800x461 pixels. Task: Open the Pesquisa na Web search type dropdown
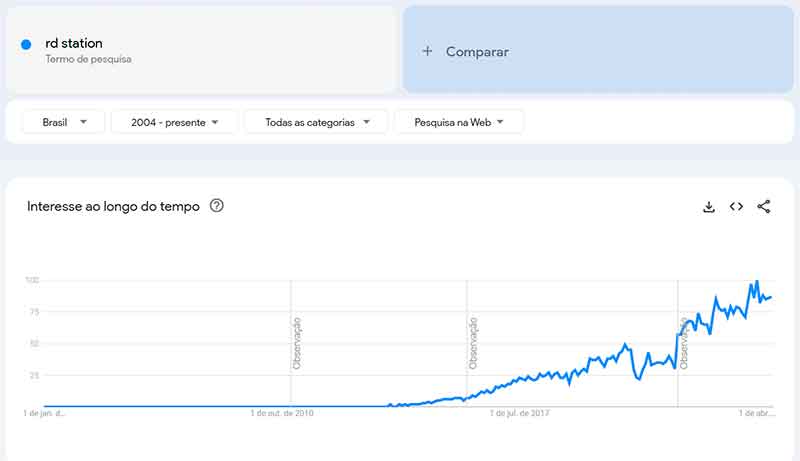click(x=459, y=122)
